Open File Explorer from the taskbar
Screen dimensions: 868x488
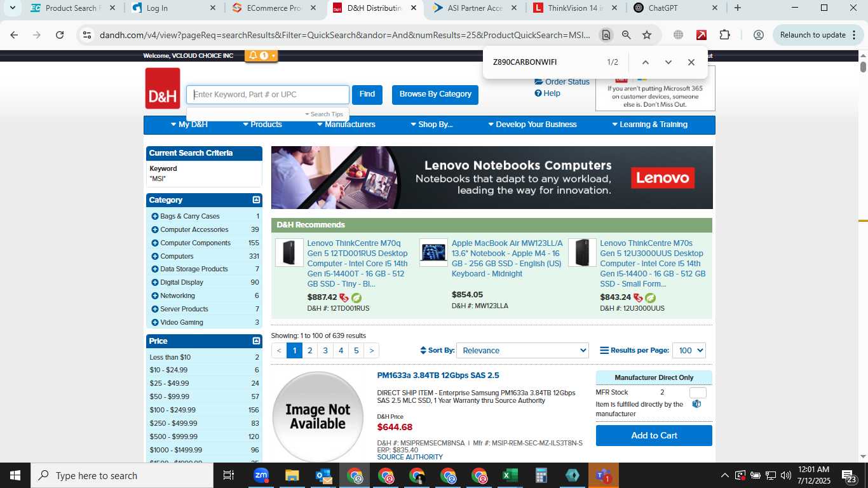coord(292,475)
